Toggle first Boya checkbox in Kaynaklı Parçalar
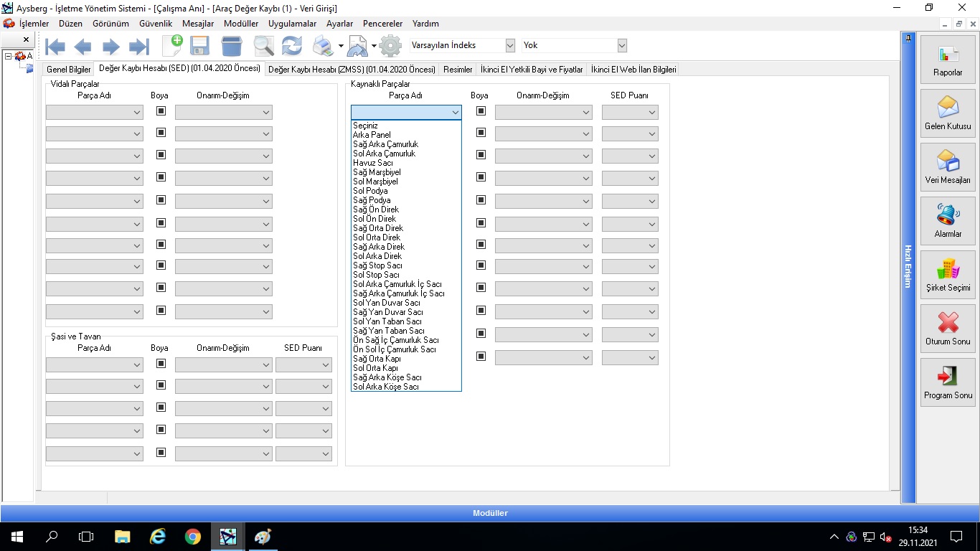Viewport: 980px width, 551px height. click(481, 111)
